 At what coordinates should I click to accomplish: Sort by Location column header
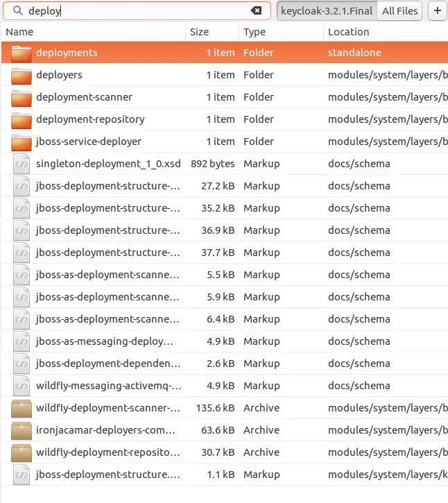pos(349,32)
